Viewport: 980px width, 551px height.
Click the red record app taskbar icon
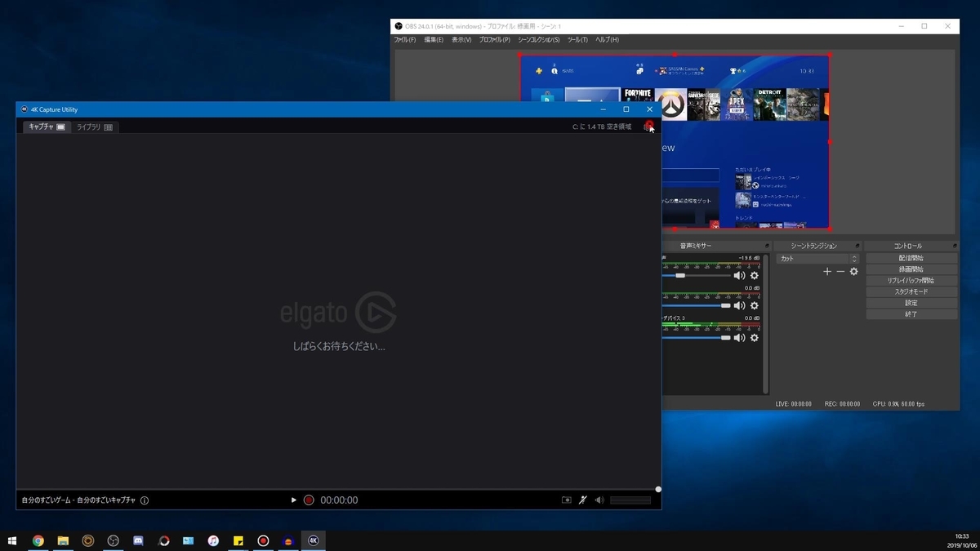(x=263, y=540)
